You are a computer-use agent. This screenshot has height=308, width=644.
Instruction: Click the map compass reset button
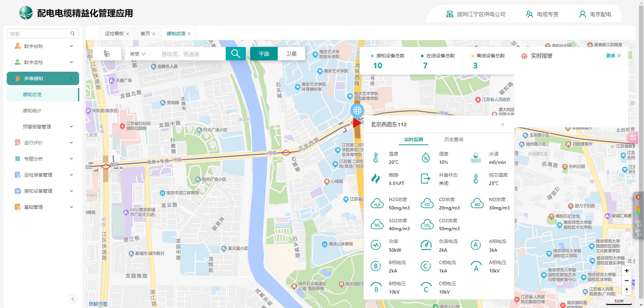627,290
